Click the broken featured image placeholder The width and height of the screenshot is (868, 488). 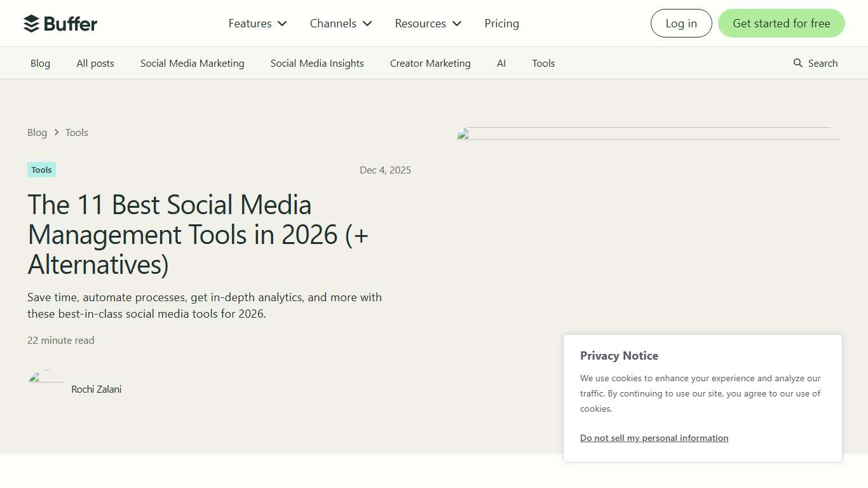648,135
